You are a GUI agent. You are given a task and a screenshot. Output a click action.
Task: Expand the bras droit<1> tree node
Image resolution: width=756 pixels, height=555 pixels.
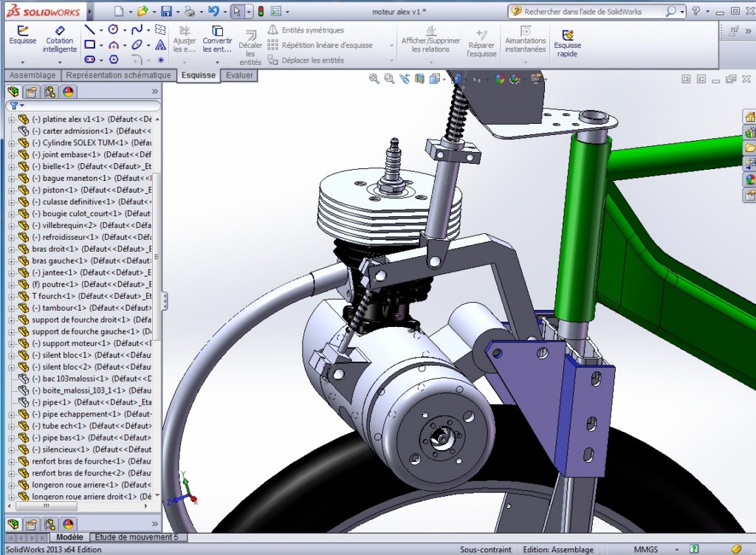click(x=12, y=249)
